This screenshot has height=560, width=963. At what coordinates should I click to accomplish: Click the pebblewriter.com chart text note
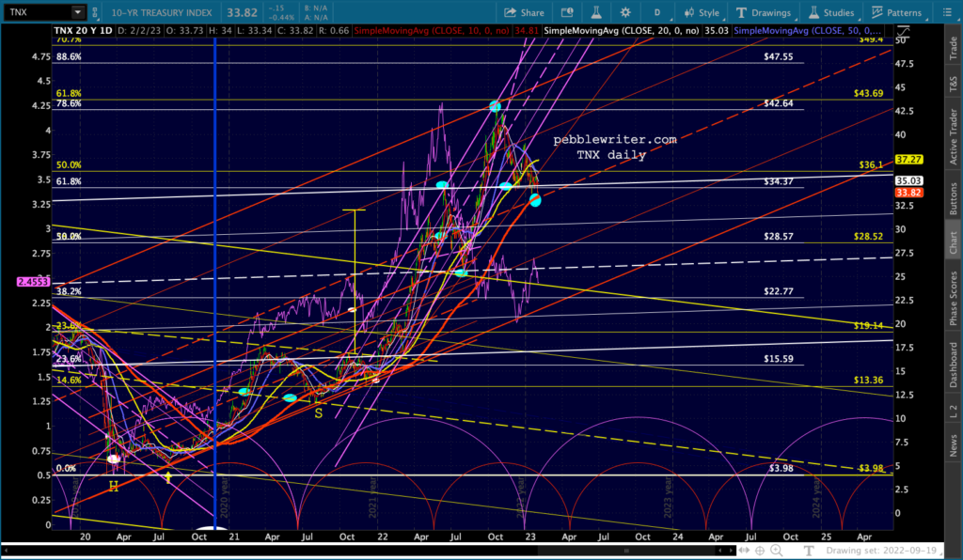pyautogui.click(x=615, y=140)
